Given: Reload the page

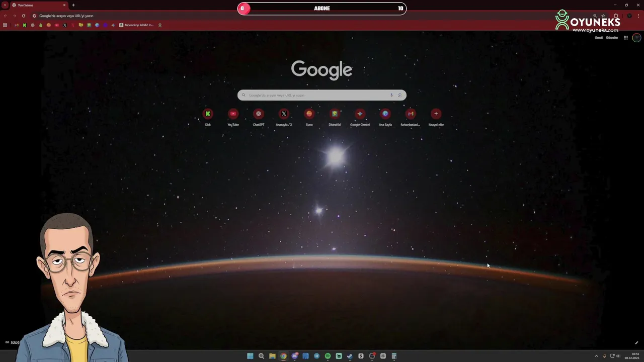Looking at the screenshot, I should click(x=24, y=16).
